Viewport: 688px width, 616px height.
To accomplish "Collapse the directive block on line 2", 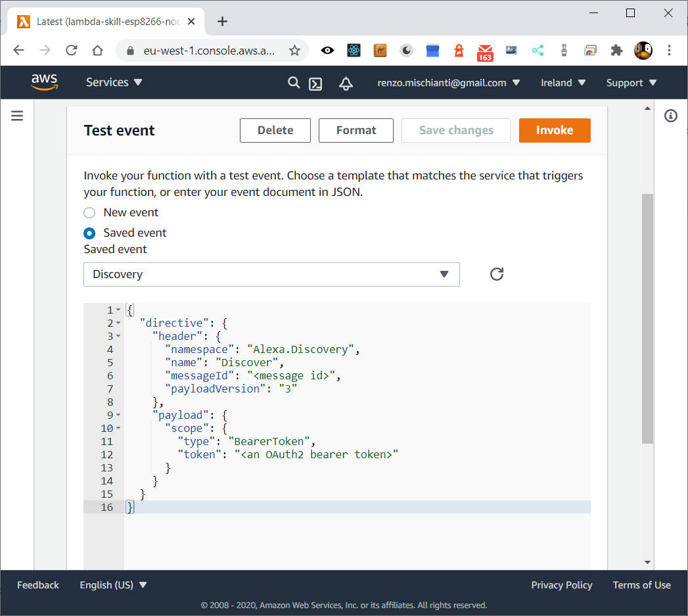I will [117, 322].
